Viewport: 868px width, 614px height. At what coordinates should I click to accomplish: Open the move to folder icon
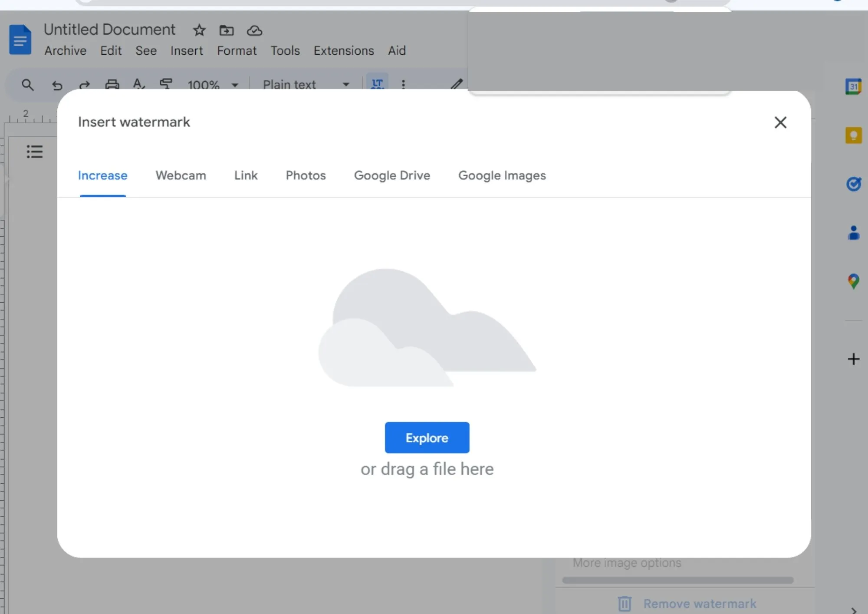coord(227,30)
